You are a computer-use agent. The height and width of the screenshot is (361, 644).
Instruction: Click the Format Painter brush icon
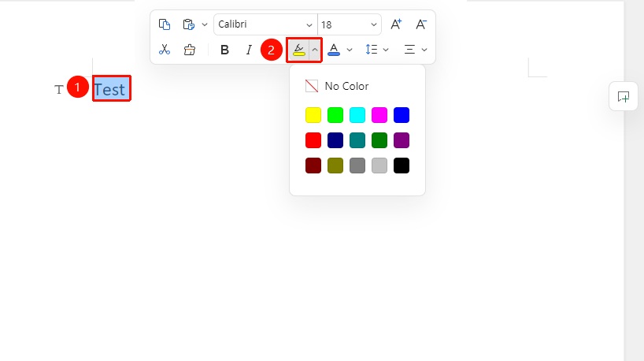189,50
